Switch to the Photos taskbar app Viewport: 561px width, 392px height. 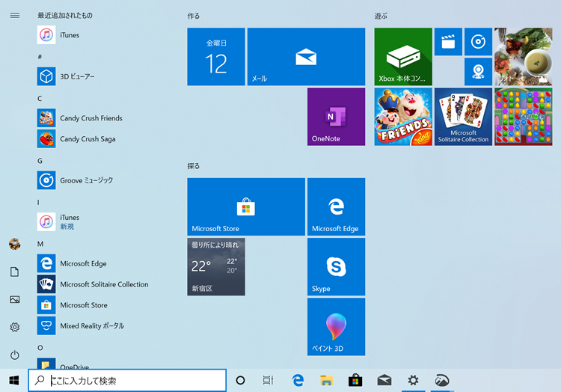pos(442,381)
